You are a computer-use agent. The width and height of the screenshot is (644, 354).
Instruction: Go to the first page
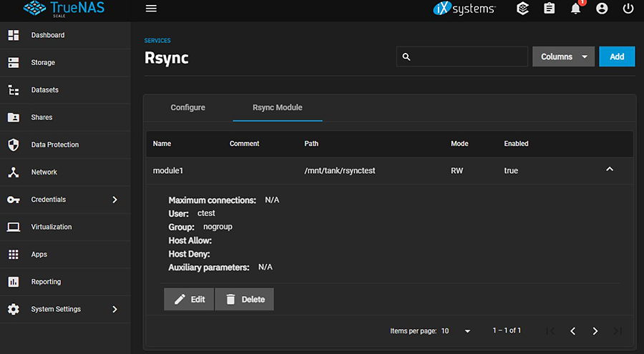click(551, 331)
